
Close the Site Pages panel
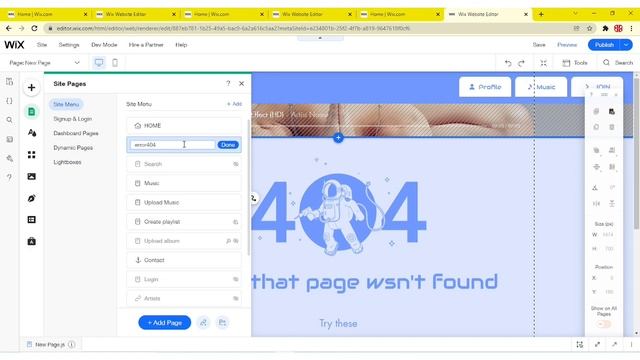242,83
